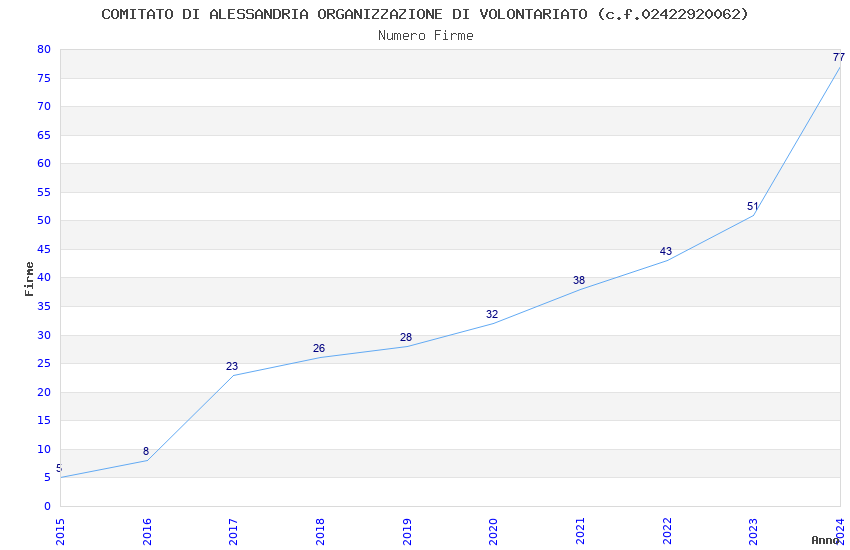Click x-axis year 2021
Viewport: 850px width, 550px height.
point(580,531)
